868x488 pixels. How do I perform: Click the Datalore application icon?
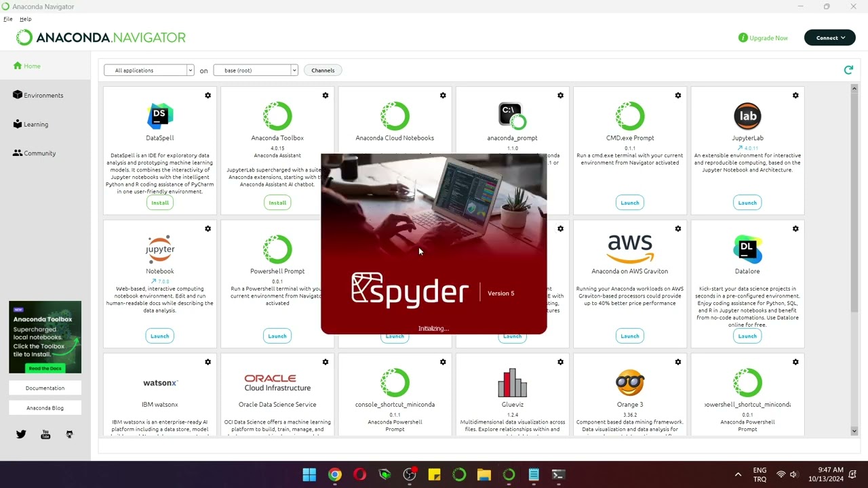pyautogui.click(x=747, y=249)
